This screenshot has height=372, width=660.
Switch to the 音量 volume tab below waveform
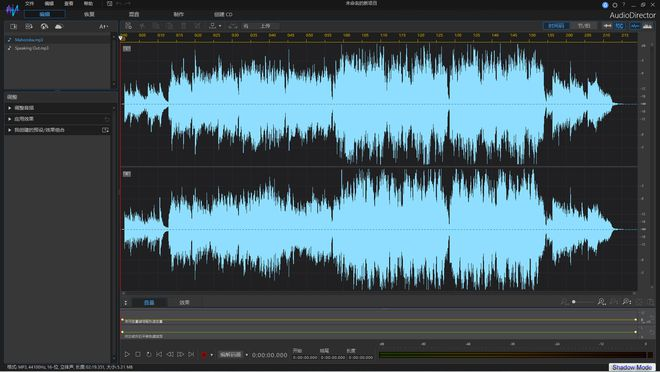149,303
